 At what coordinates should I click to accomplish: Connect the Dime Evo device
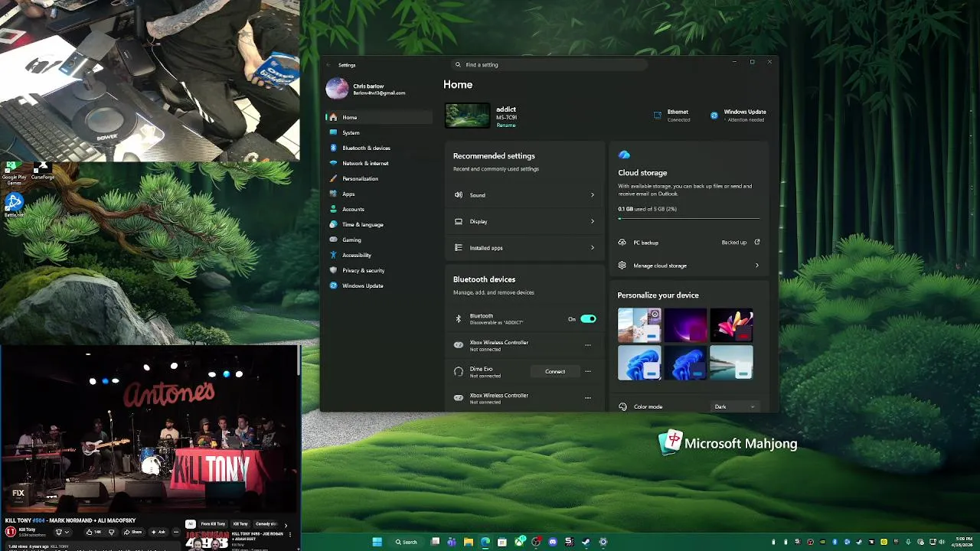tap(555, 371)
